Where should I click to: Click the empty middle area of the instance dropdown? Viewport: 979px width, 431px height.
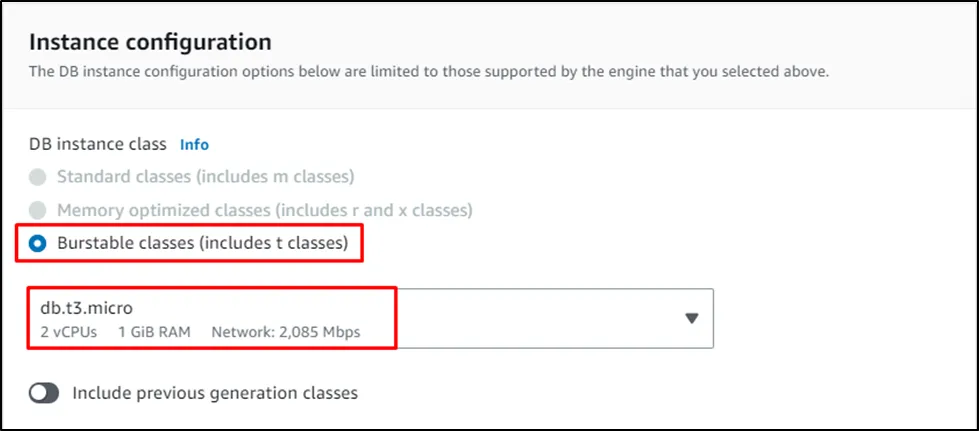(x=540, y=318)
